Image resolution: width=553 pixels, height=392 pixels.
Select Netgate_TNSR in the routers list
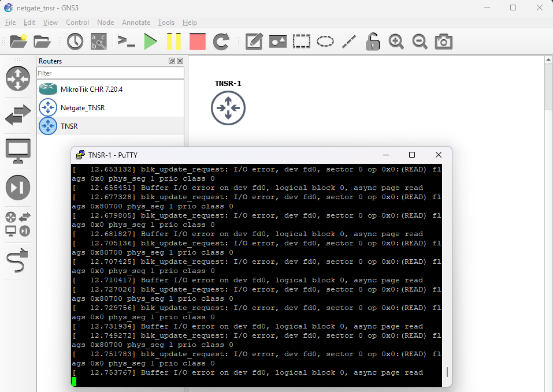coord(82,107)
